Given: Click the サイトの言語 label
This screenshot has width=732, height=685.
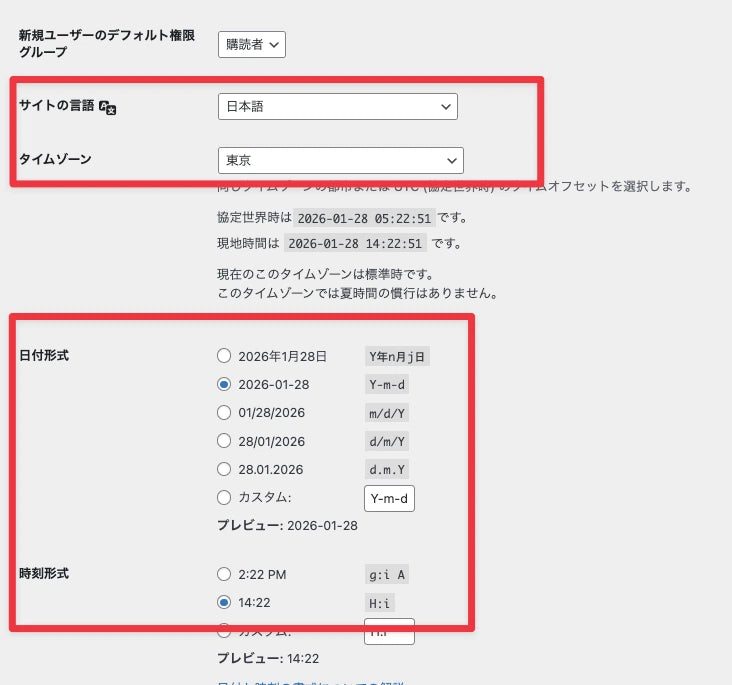Looking at the screenshot, I should coord(56,106).
